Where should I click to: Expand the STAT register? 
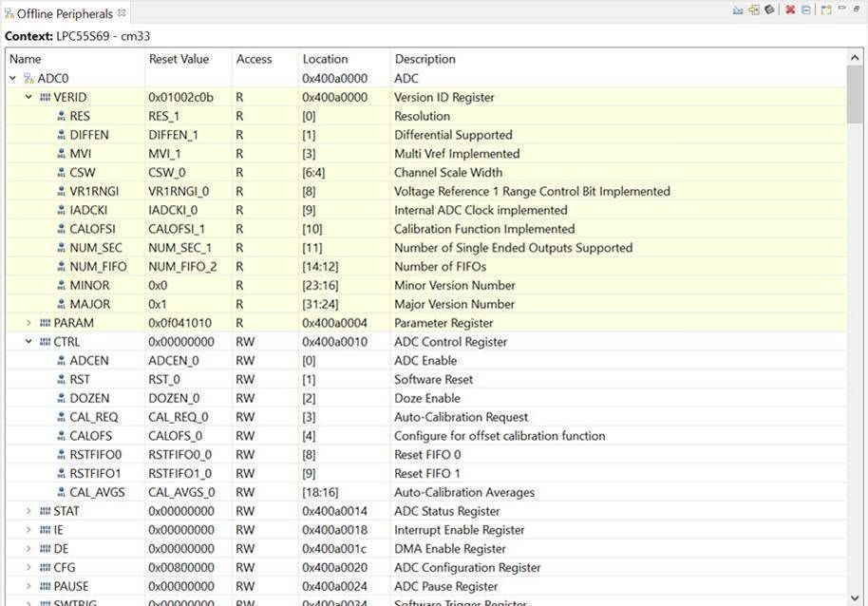(28, 511)
